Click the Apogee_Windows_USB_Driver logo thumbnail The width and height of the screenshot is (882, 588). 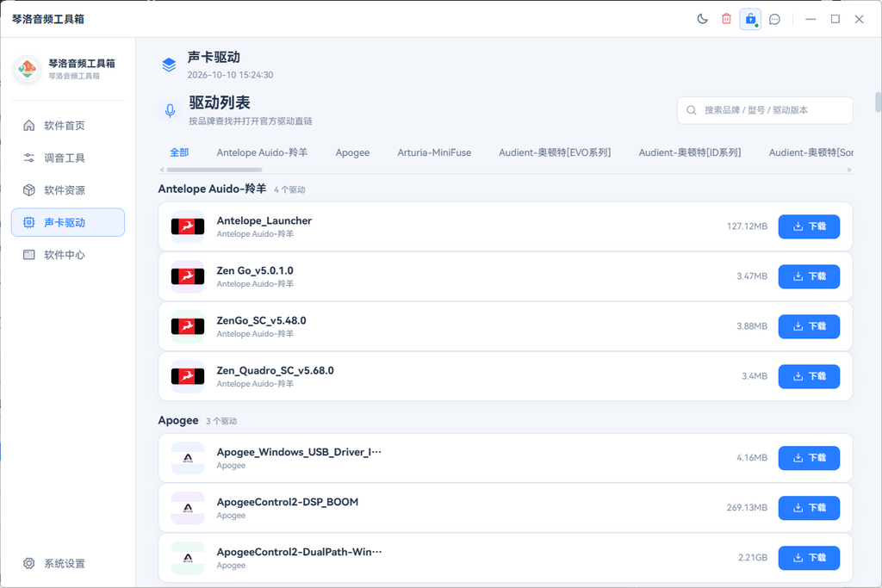[x=187, y=458]
